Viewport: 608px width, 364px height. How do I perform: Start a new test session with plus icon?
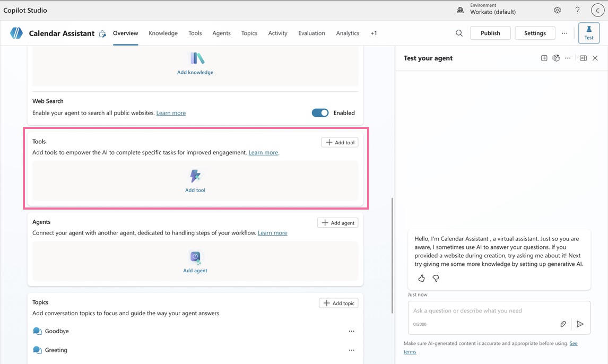pyautogui.click(x=544, y=58)
